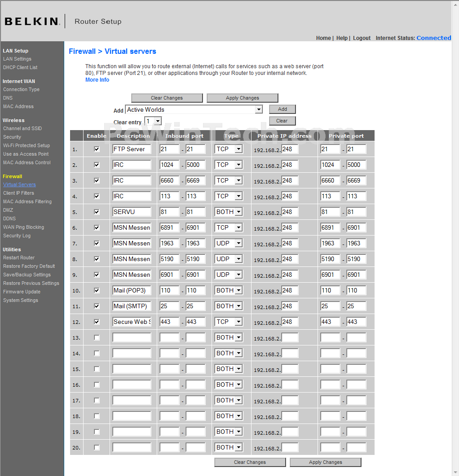459x476 pixels.
Task: Go to MAC Address Filtering page
Action: tap(27, 201)
